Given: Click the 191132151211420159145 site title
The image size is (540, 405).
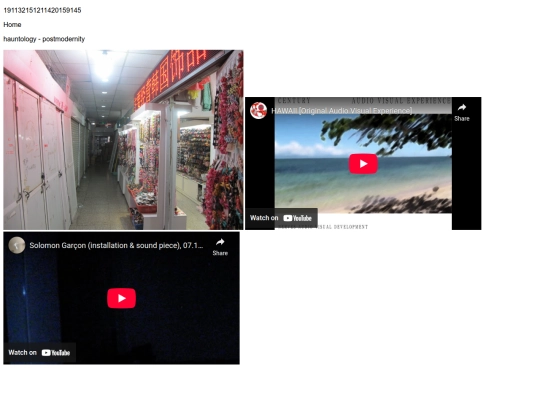Looking at the screenshot, I should (42, 10).
